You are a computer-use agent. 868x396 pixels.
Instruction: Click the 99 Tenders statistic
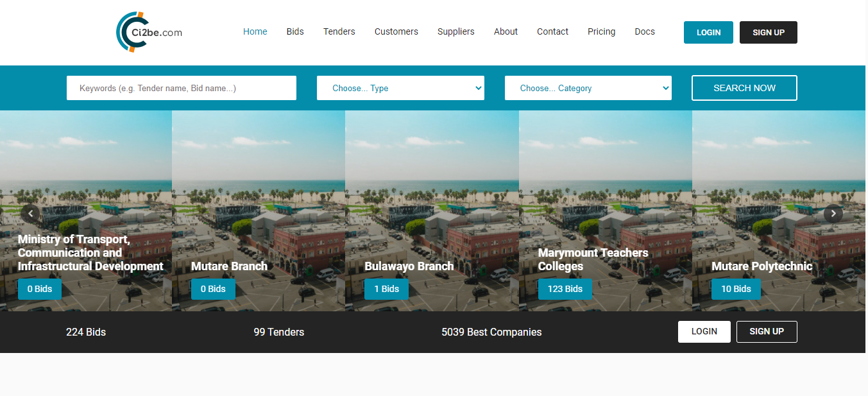pos(279,332)
